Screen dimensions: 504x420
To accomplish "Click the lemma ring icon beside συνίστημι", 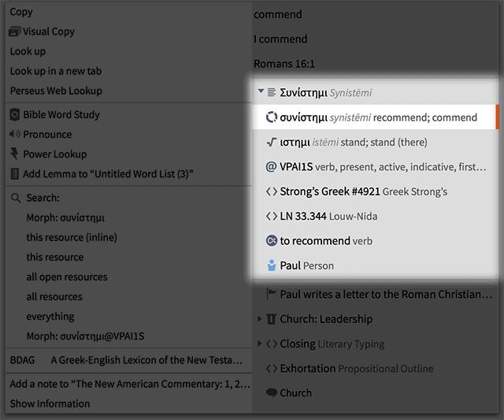I will 272,117.
